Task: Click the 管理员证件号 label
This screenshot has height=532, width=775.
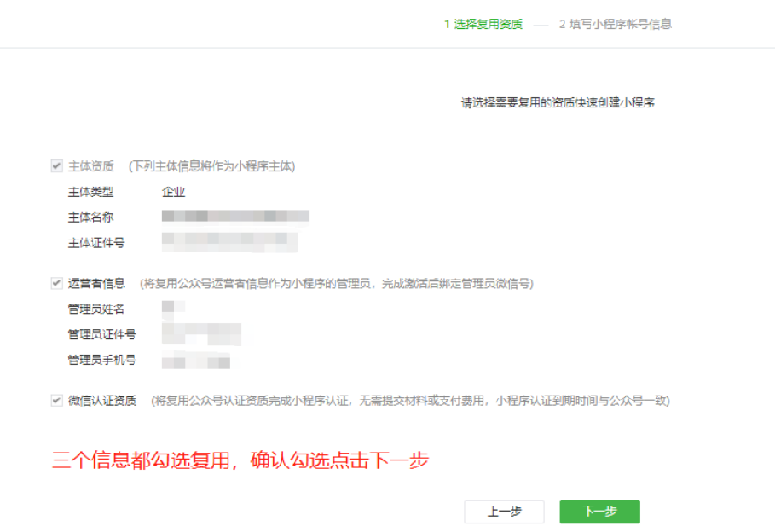Action: coord(101,334)
